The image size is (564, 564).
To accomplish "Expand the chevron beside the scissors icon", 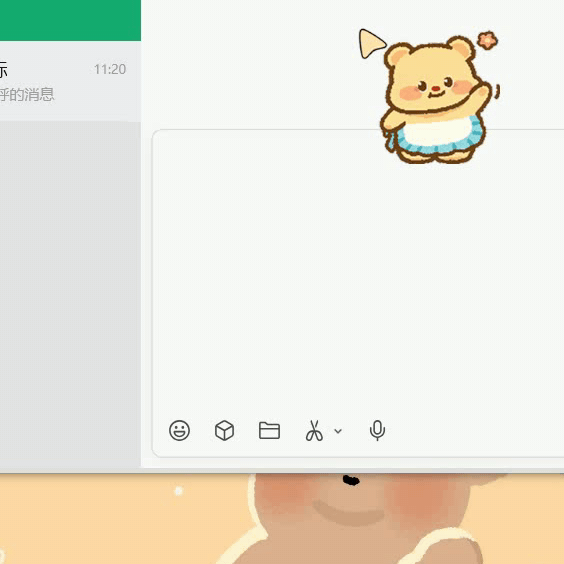I will tap(338, 431).
